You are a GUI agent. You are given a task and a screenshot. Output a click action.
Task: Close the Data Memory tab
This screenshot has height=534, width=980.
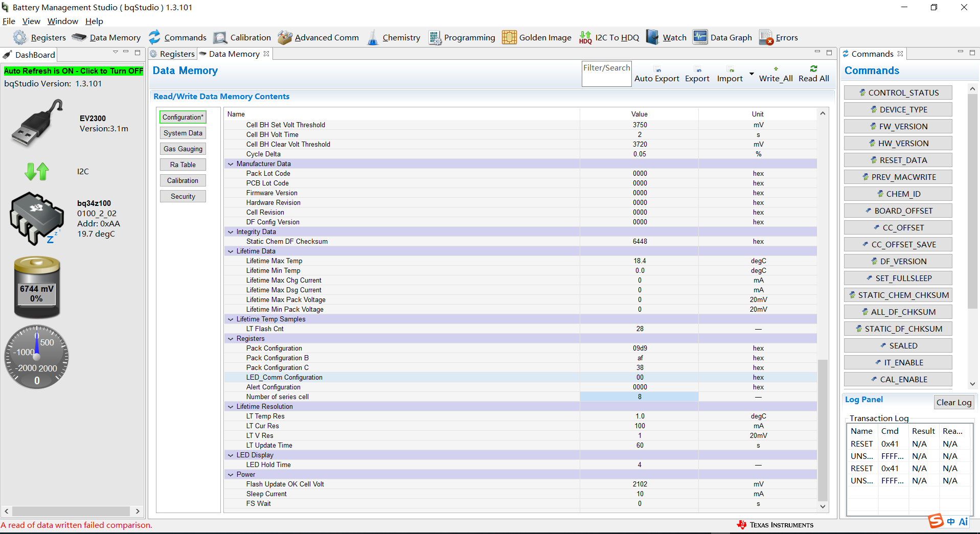266,54
